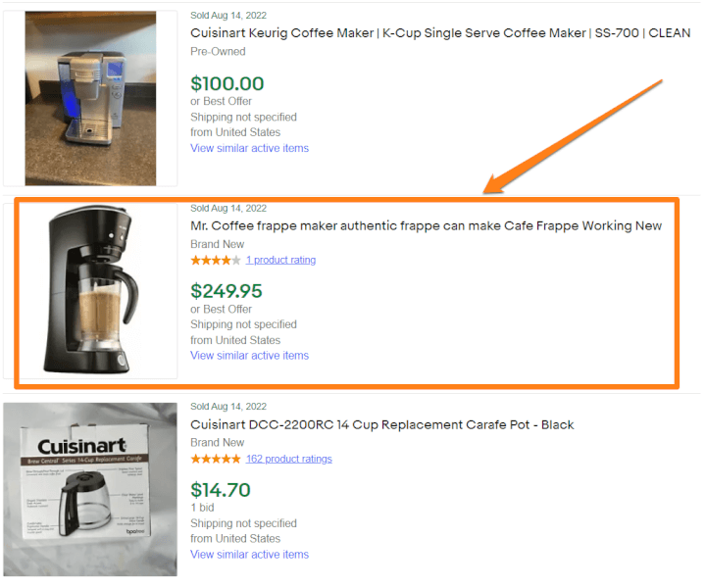Open the Cuisinart Keurig Coffee Maker photo
706x588 pixels.
coord(90,97)
